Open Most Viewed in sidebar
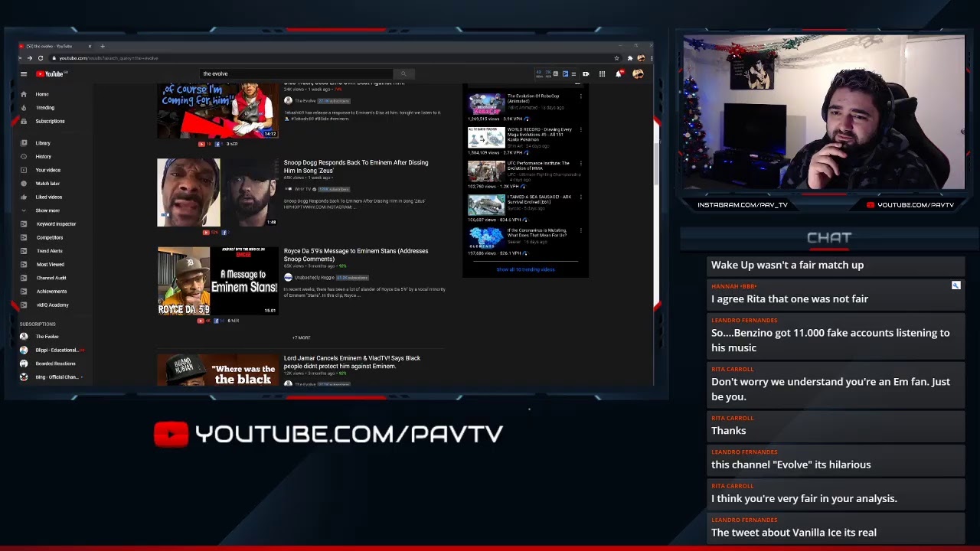Viewport: 980px width, 551px height. pyautogui.click(x=50, y=264)
